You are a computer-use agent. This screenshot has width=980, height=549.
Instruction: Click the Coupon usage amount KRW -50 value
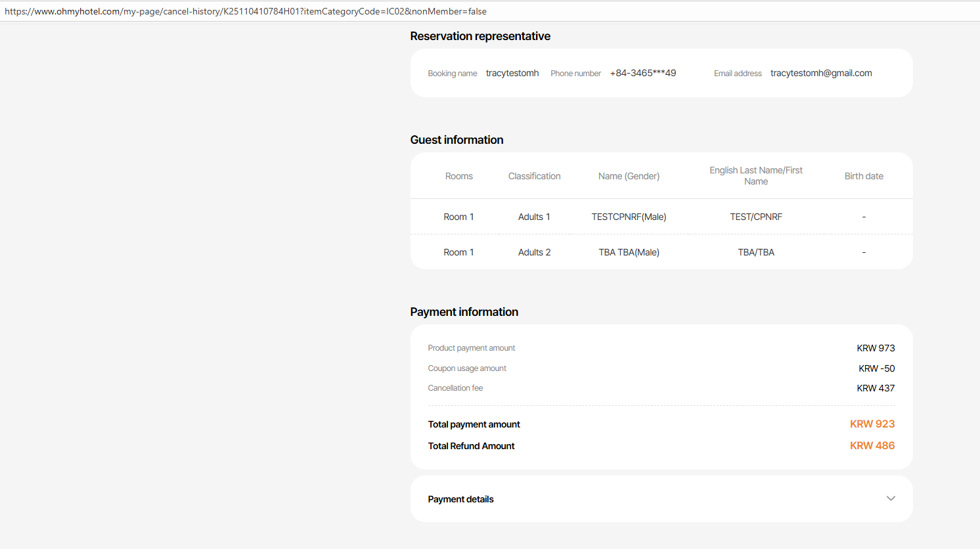(x=876, y=368)
